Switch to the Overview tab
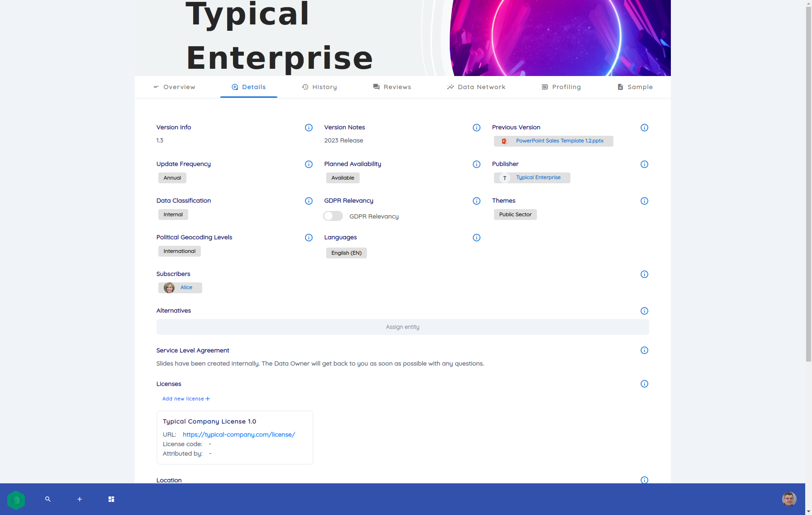The image size is (812, 515). point(175,87)
